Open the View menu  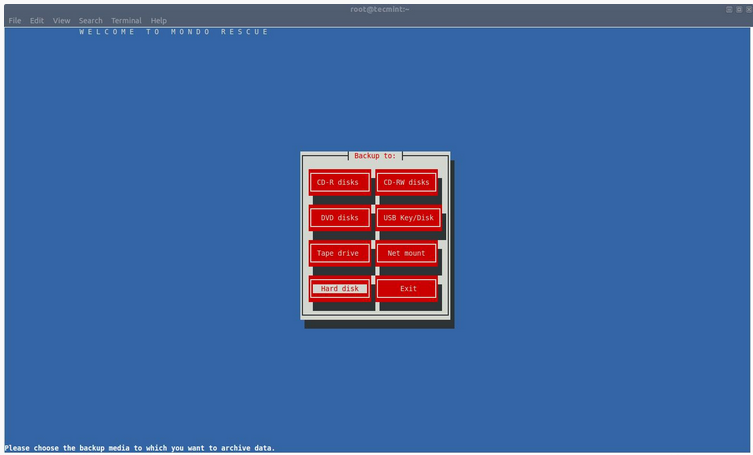coord(61,21)
